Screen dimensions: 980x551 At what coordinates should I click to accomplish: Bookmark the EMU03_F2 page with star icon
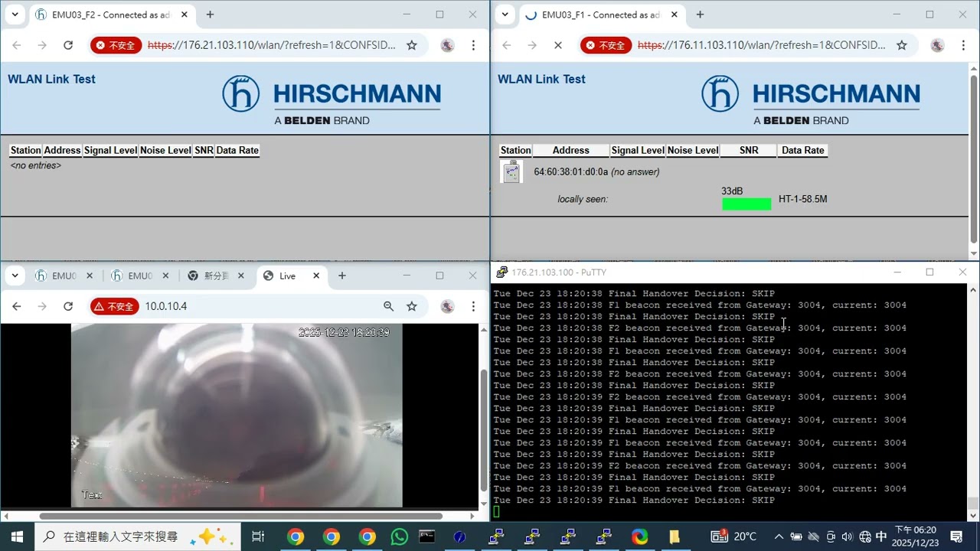[x=412, y=45]
